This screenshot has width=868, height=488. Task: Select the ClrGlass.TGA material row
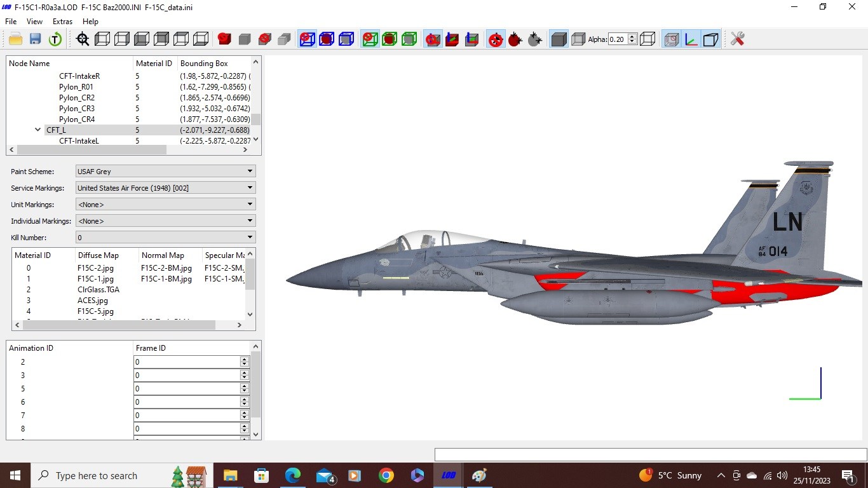[x=128, y=290]
